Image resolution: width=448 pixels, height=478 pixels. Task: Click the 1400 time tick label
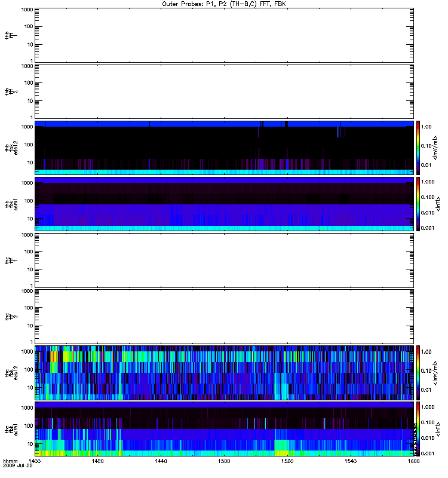point(35,461)
